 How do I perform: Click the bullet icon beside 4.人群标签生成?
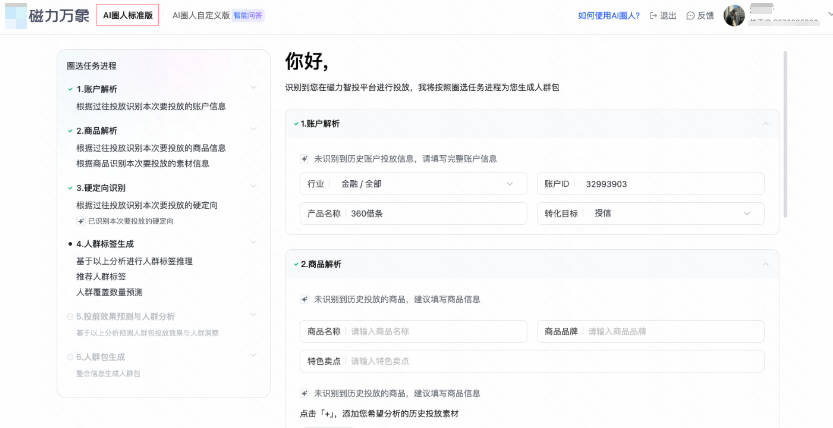(70, 244)
